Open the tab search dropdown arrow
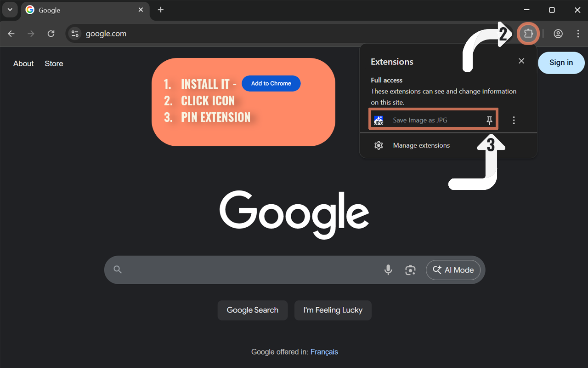Viewport: 588px width, 368px height. tap(10, 10)
